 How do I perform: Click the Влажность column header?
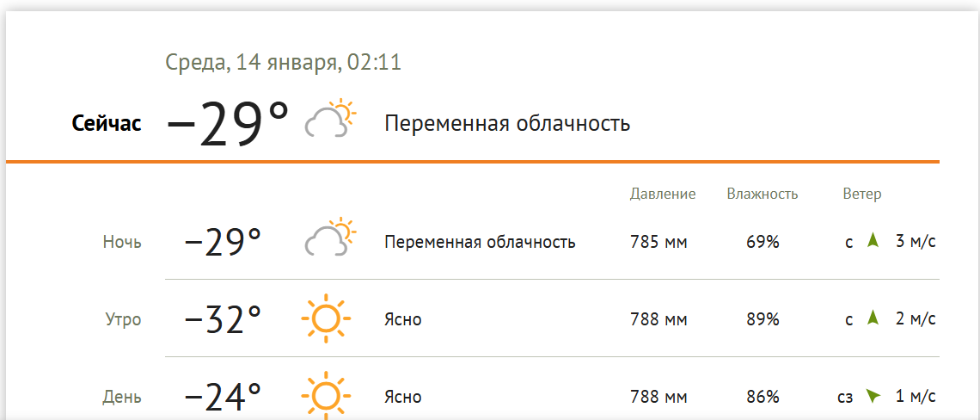tap(762, 194)
